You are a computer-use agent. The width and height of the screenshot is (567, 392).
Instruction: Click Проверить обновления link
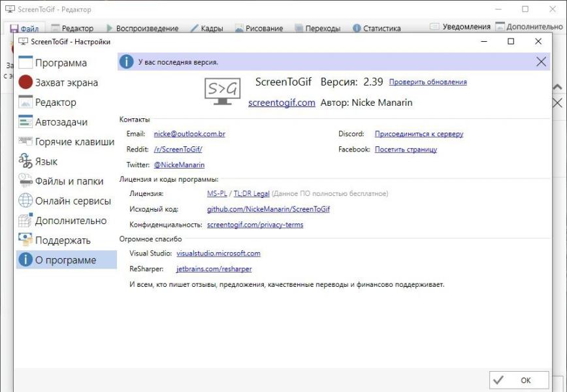point(428,82)
